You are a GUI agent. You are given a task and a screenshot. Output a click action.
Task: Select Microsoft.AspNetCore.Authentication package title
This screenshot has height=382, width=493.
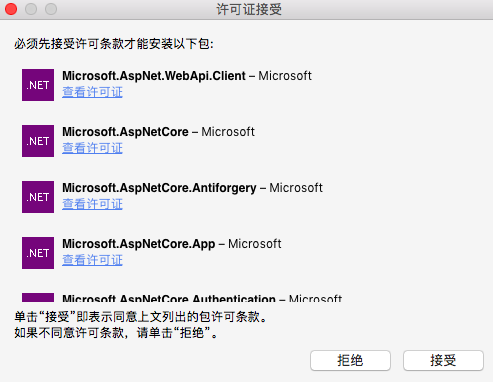[169, 298]
